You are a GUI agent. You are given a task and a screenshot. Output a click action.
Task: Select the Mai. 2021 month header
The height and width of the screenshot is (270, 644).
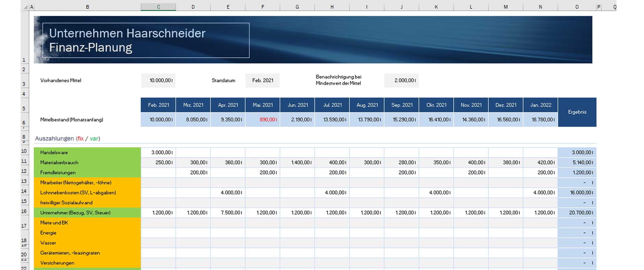tap(262, 105)
